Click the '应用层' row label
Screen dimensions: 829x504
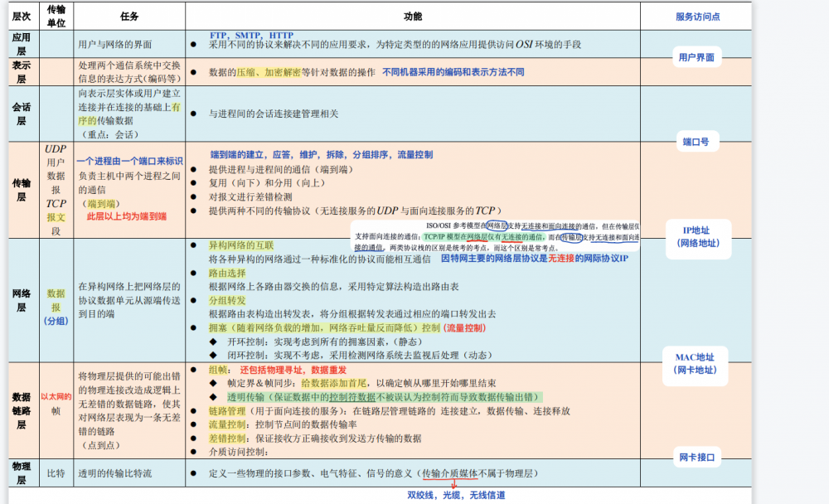pyautogui.click(x=22, y=45)
